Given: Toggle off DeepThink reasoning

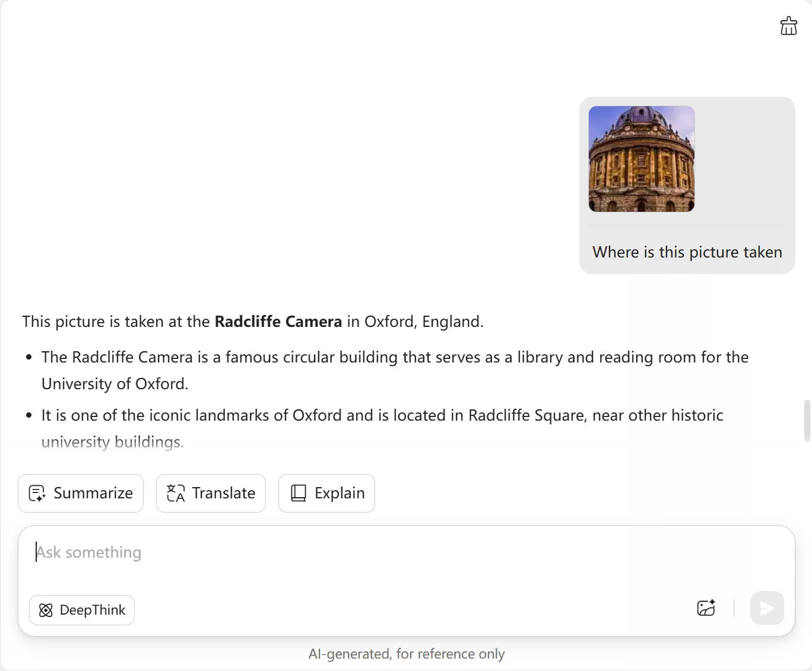Looking at the screenshot, I should (81, 610).
